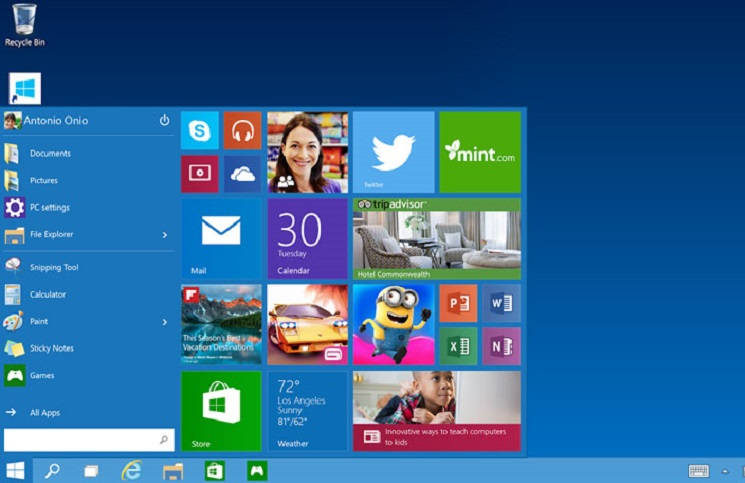The image size is (745, 483).
Task: Open the Store tile
Action: 221,411
